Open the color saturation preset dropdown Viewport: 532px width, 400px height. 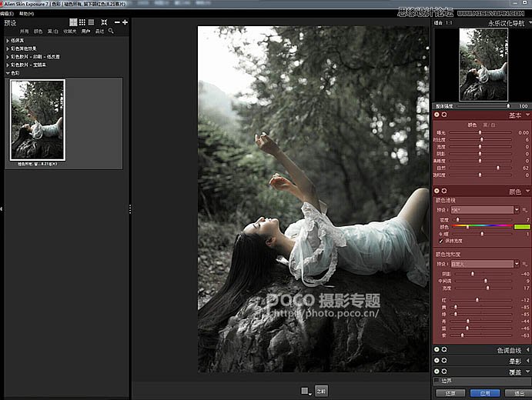(517, 264)
